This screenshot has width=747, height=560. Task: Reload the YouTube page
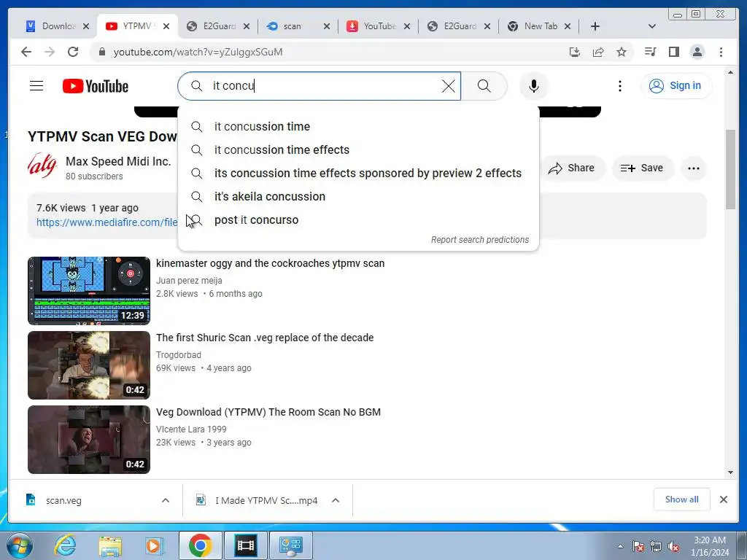tap(73, 52)
